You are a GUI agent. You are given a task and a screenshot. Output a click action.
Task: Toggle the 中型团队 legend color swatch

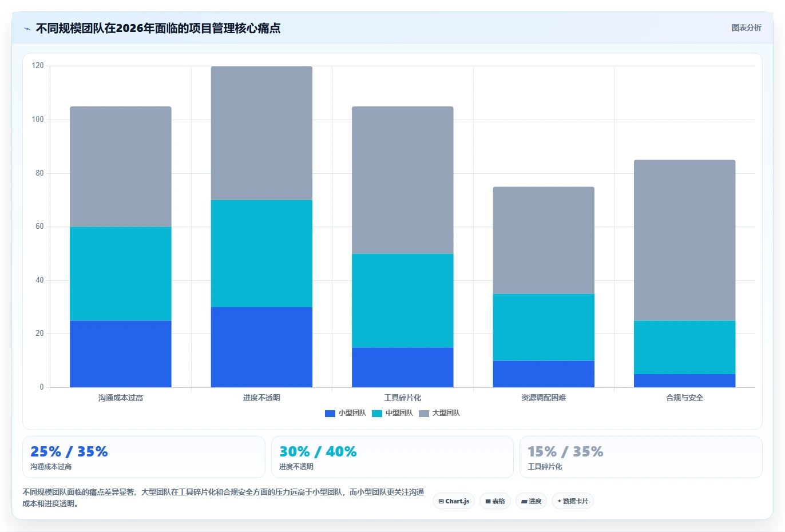(376, 414)
